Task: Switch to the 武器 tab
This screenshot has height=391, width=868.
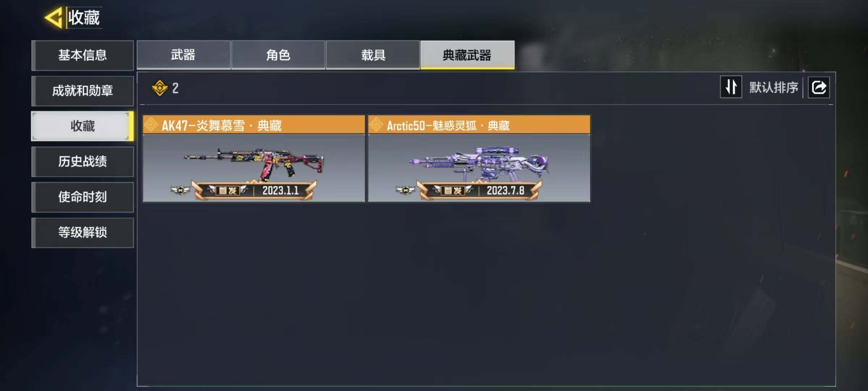Action: [183, 55]
